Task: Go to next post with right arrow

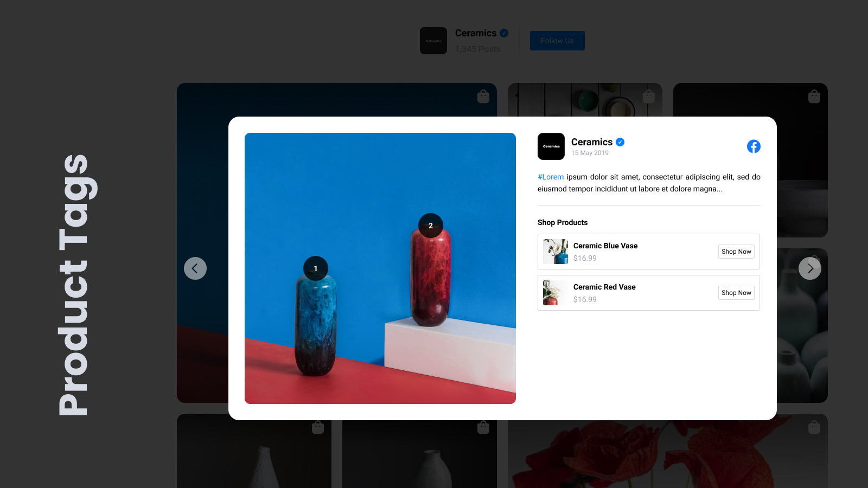Action: point(810,268)
